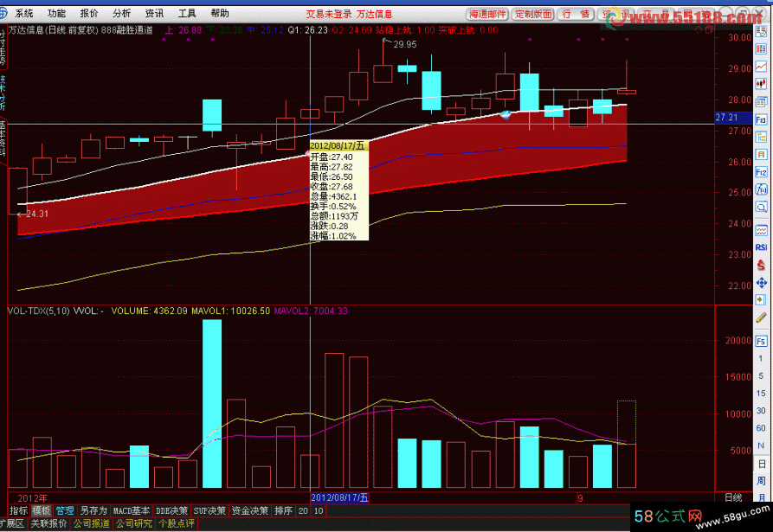Open the 帮助 menu

219,13
